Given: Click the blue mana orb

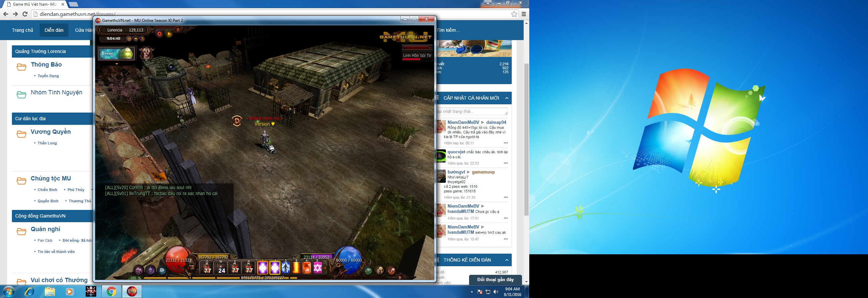Looking at the screenshot, I should [x=348, y=260].
